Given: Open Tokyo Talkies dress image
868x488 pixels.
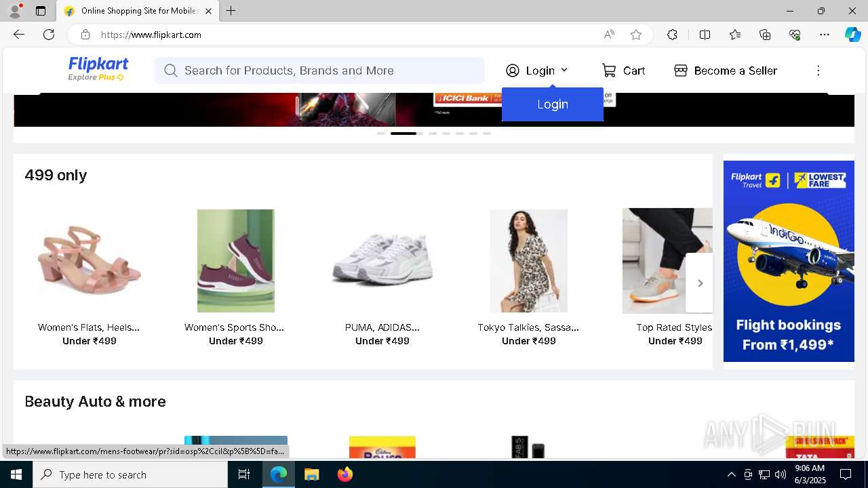Looking at the screenshot, I should (x=529, y=261).
